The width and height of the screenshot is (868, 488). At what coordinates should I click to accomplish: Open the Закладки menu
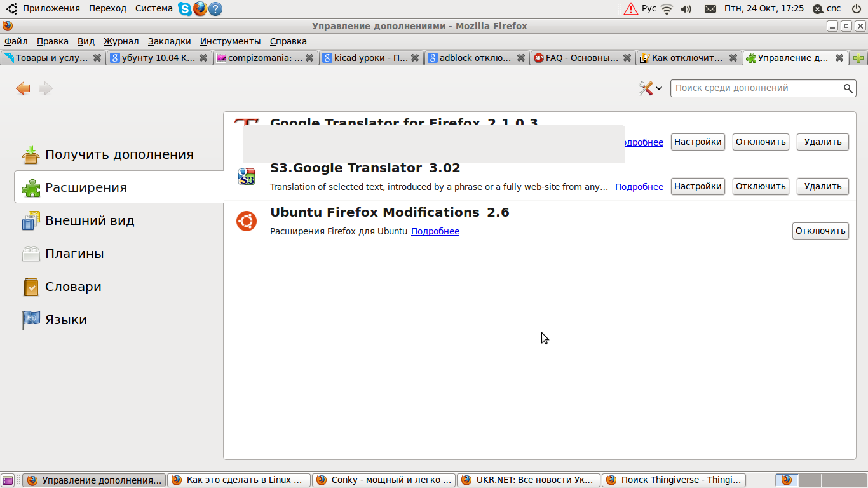tap(170, 41)
